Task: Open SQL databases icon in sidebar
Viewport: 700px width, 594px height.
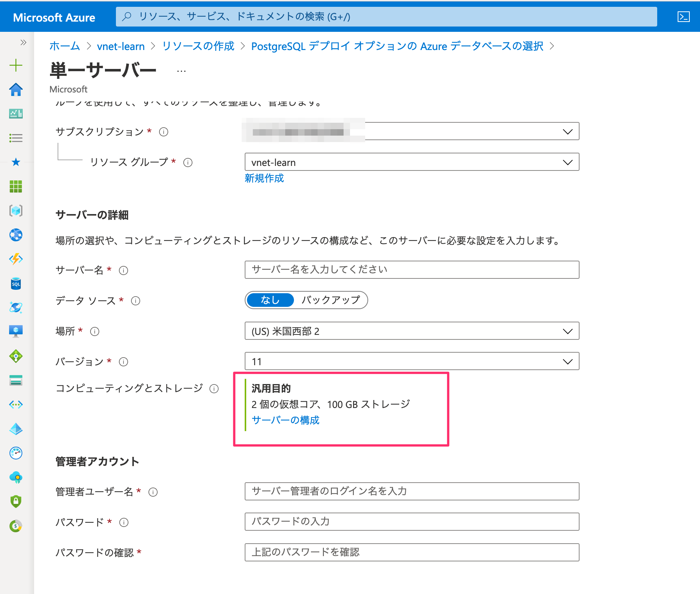Action: [16, 284]
